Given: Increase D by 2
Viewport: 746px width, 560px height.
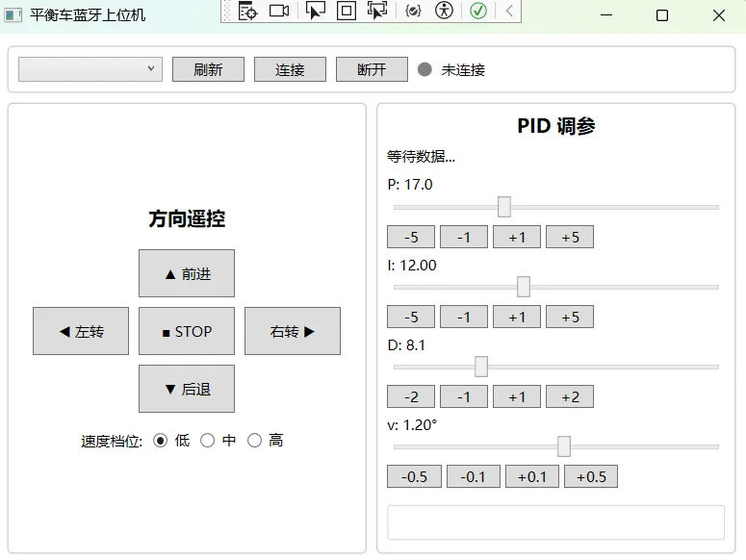Looking at the screenshot, I should (x=570, y=396).
